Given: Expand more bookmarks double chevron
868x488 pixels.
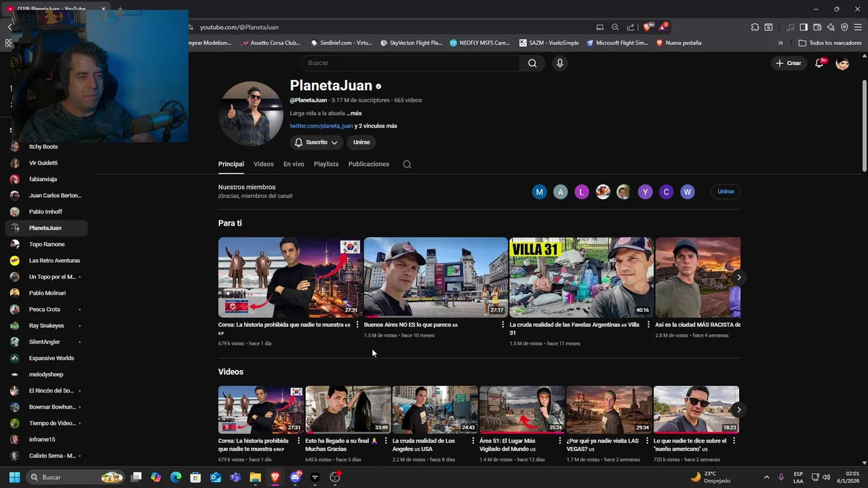Looking at the screenshot, I should (x=781, y=43).
